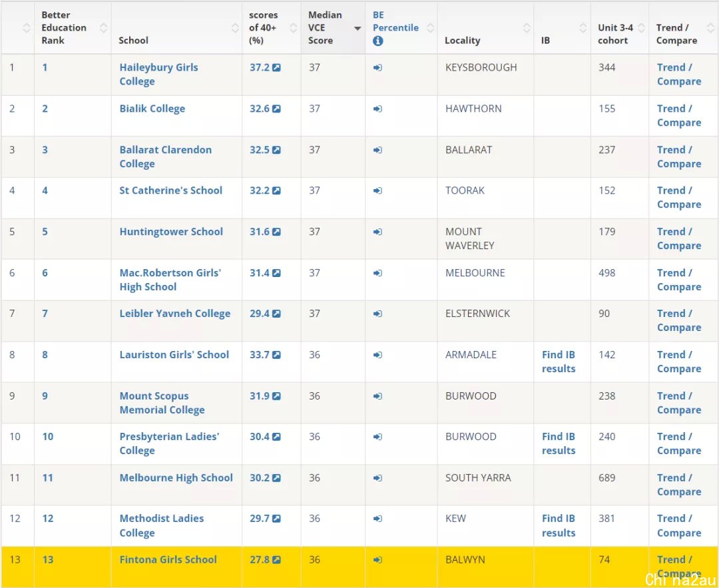The width and height of the screenshot is (719, 588).
Task: Click the chart icon beside score 32.6
Action: tap(276, 109)
